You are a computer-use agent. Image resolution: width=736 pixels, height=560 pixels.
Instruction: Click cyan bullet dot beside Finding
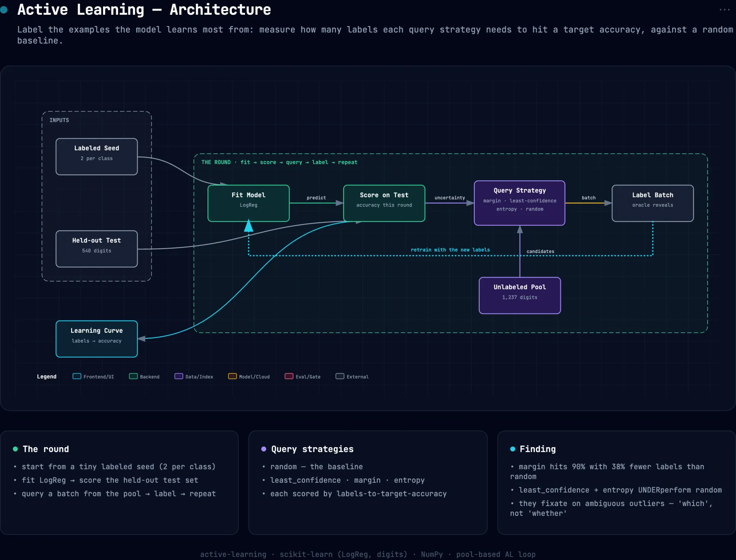coord(512,449)
